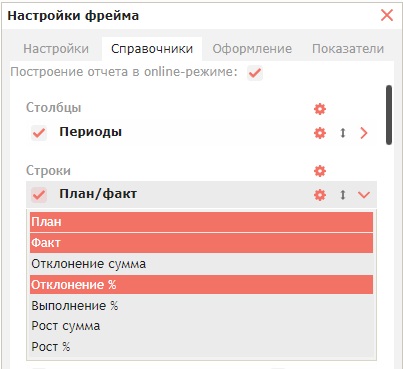Click the Периоды row label

90,132
